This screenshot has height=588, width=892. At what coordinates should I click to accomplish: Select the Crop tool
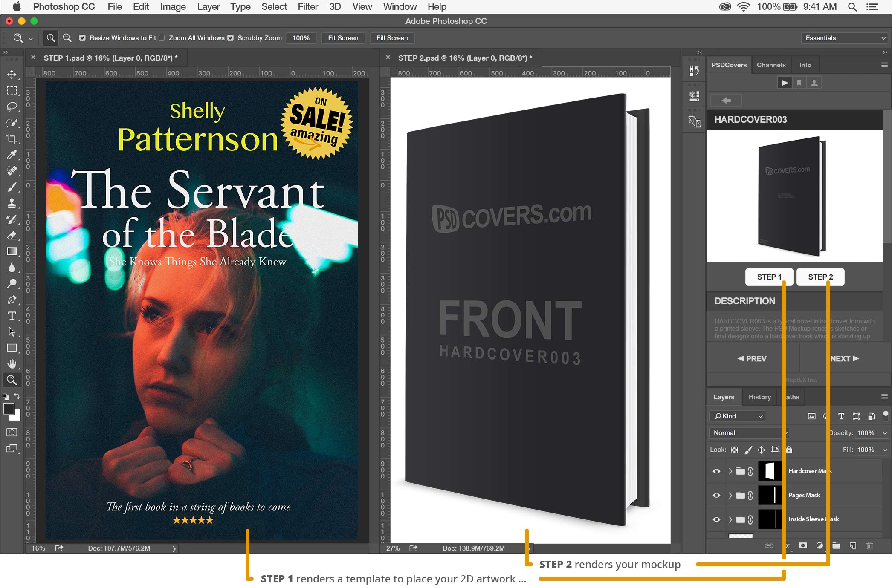click(x=12, y=139)
